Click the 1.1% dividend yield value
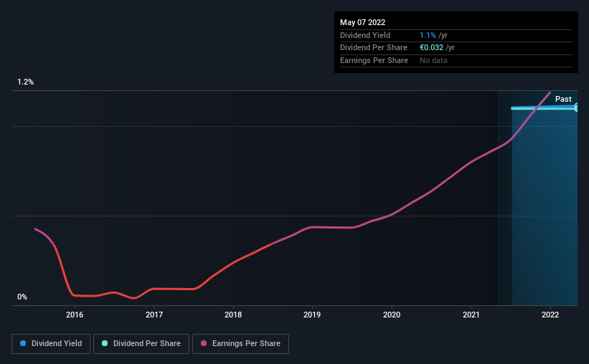 pos(428,35)
